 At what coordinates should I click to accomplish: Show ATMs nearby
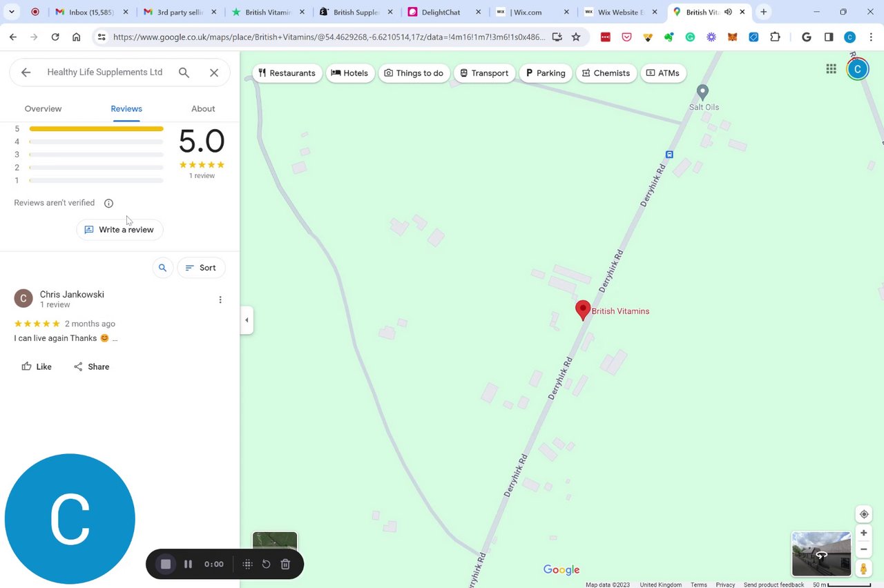663,73
